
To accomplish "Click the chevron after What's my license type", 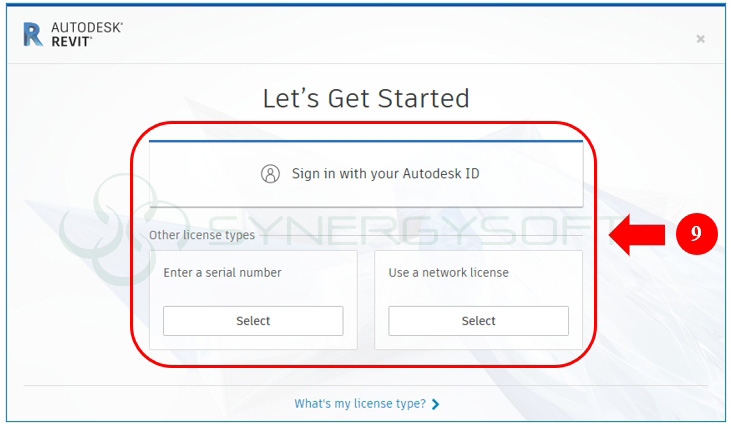I will click(436, 404).
